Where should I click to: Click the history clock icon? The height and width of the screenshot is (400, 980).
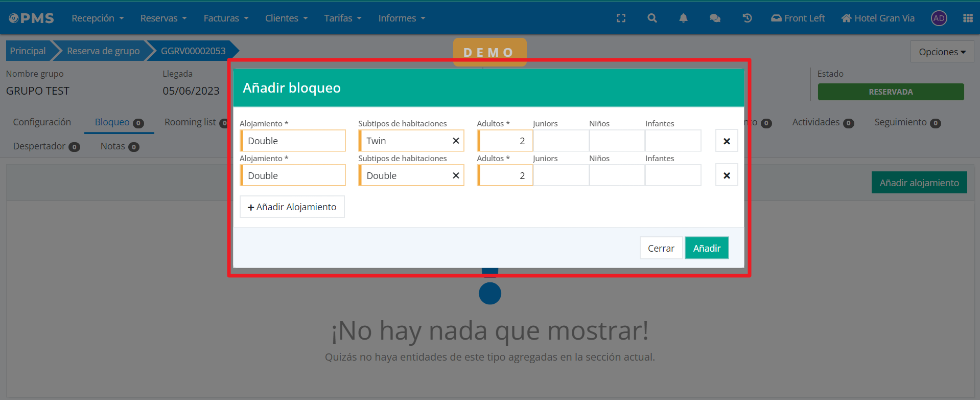pyautogui.click(x=747, y=18)
